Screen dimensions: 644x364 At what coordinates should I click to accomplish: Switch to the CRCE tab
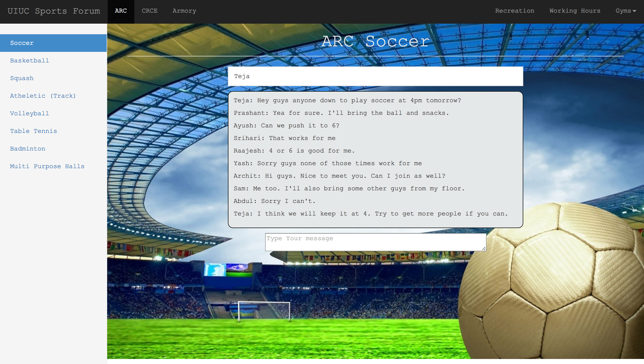[x=149, y=11]
